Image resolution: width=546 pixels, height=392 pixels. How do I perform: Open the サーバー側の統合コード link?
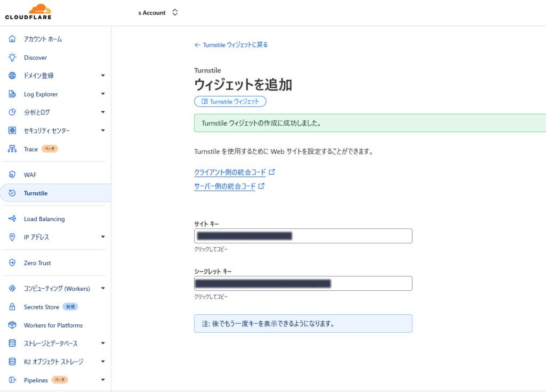[x=225, y=186]
